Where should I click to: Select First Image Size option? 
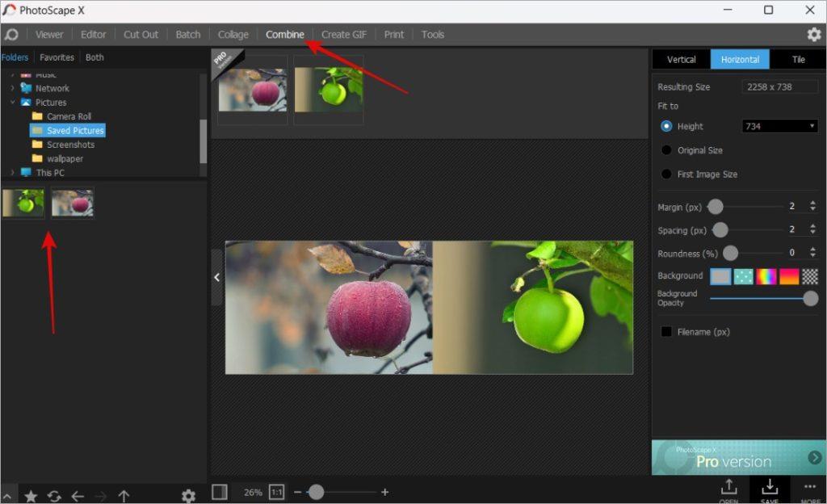666,174
